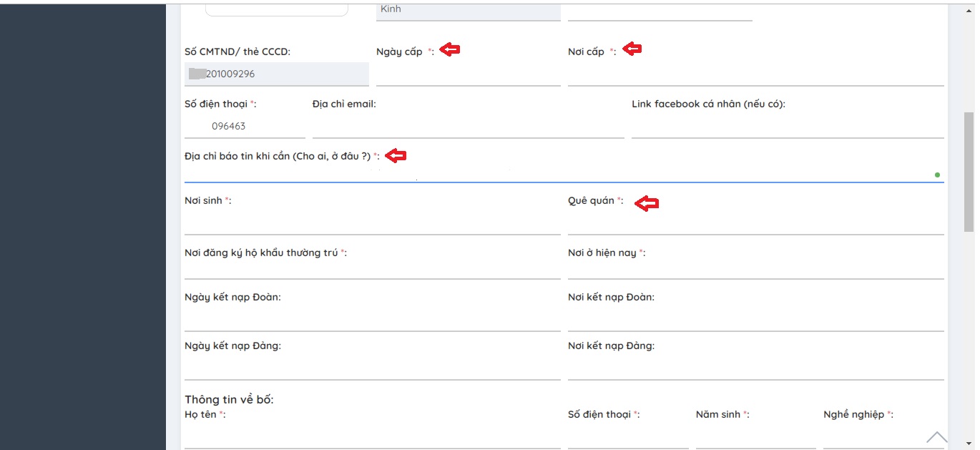The width and height of the screenshot is (980, 450).
Task: Select the Nơi kết nạp Đảng field
Action: pos(755,368)
